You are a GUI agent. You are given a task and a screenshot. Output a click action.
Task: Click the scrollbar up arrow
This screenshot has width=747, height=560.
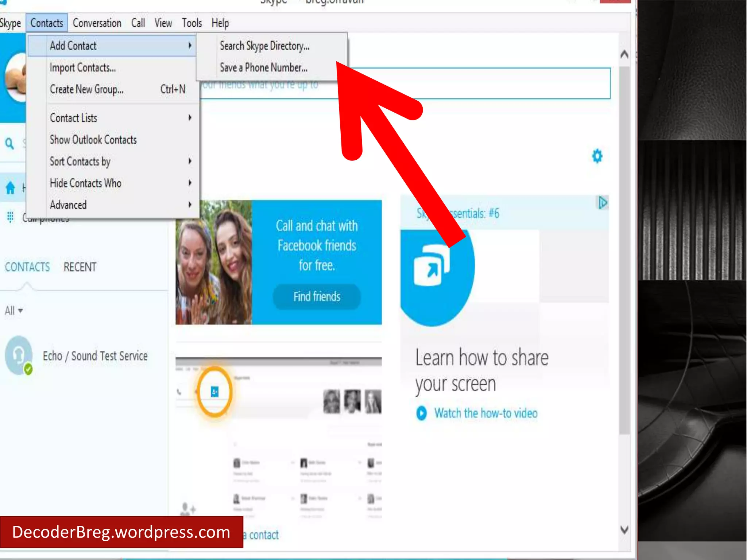tap(624, 55)
